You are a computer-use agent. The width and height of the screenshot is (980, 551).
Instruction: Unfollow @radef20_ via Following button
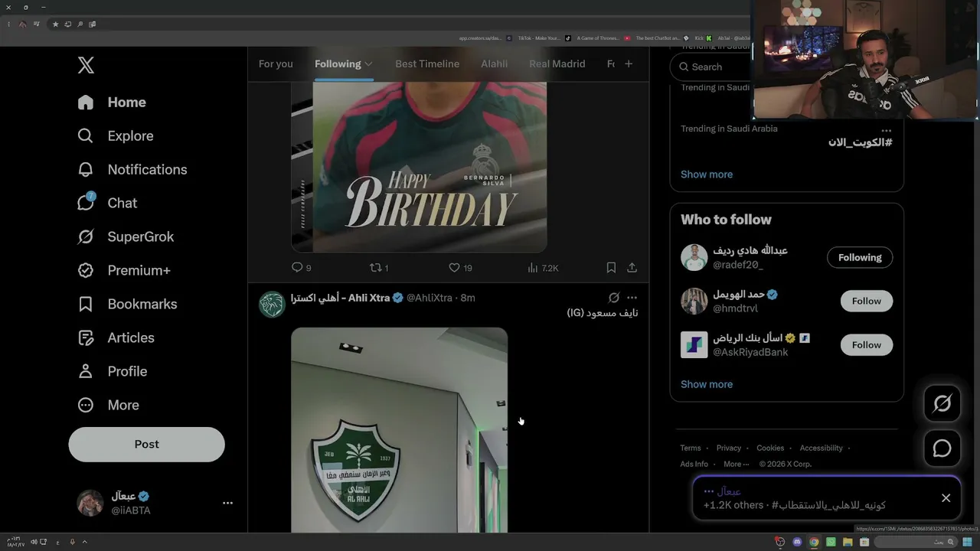pos(860,257)
